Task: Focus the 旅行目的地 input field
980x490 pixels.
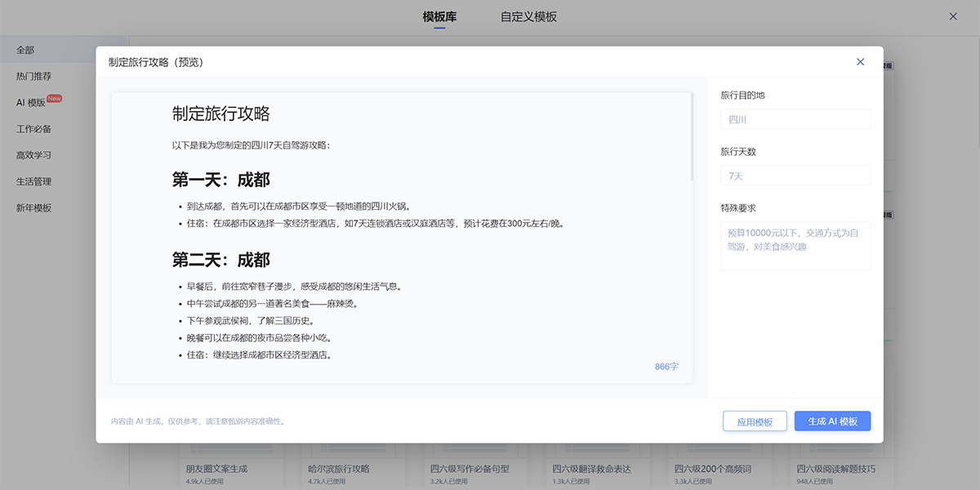Action: (795, 120)
